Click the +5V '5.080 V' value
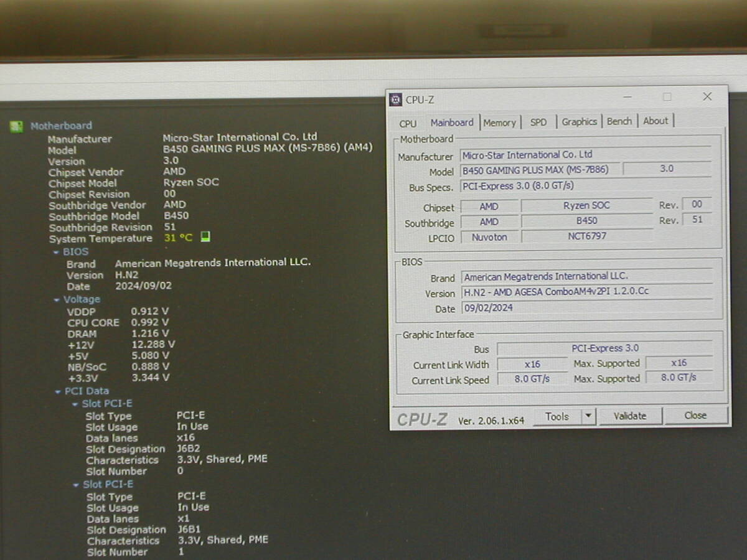747x560 pixels. tap(151, 355)
